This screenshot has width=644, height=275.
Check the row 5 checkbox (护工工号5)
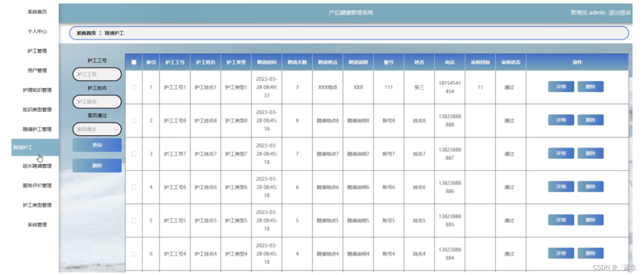tap(134, 221)
